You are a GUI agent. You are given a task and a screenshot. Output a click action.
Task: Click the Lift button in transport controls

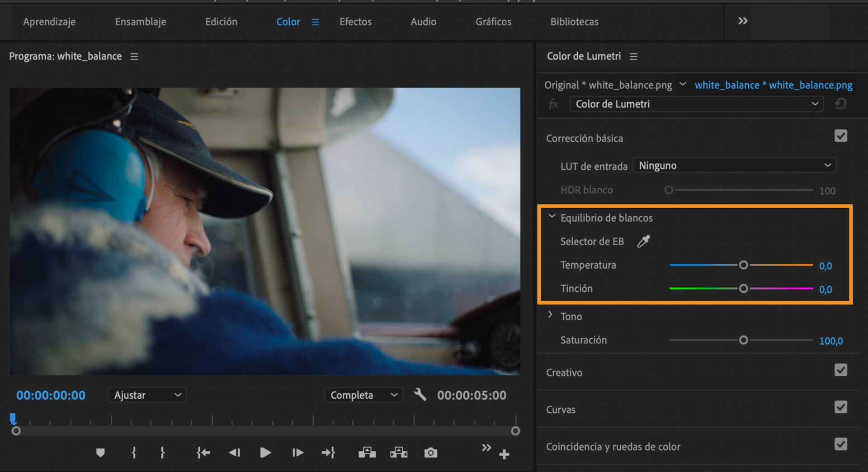pos(367,453)
